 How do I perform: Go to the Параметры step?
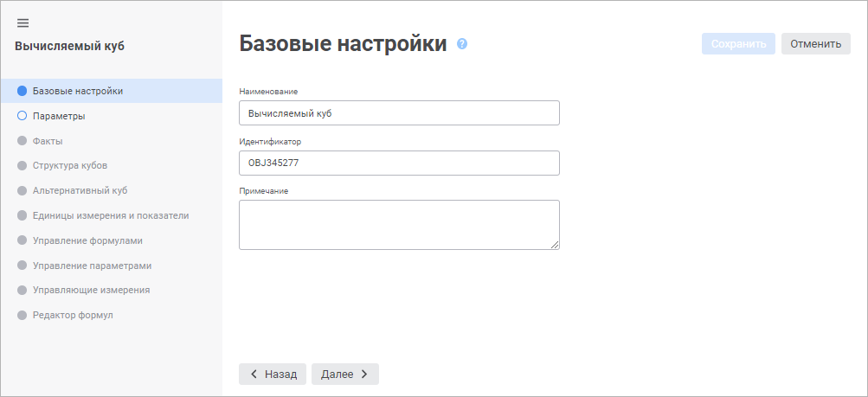click(x=59, y=115)
